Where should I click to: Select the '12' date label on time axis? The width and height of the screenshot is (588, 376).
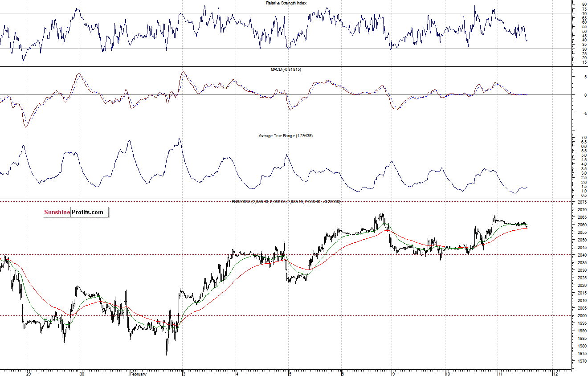[x=555, y=373]
